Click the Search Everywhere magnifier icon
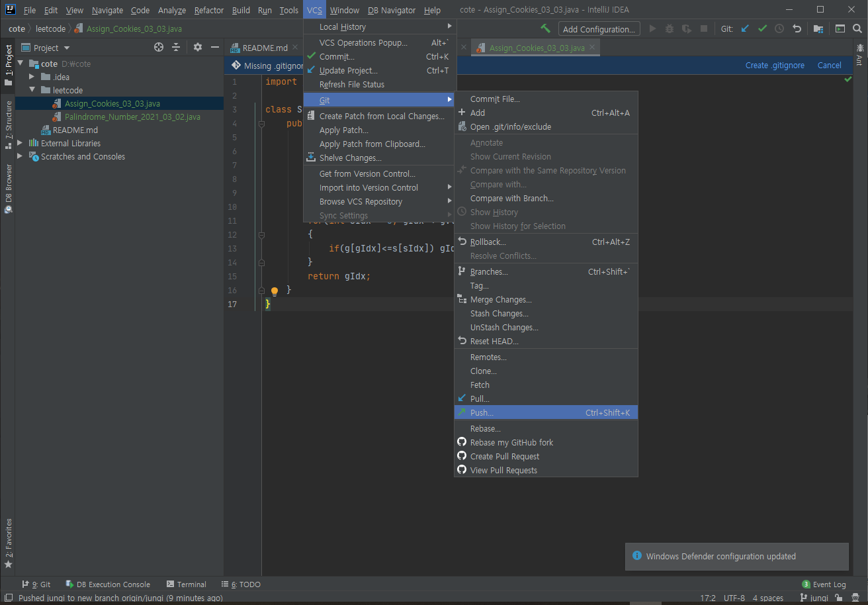 pos(857,28)
